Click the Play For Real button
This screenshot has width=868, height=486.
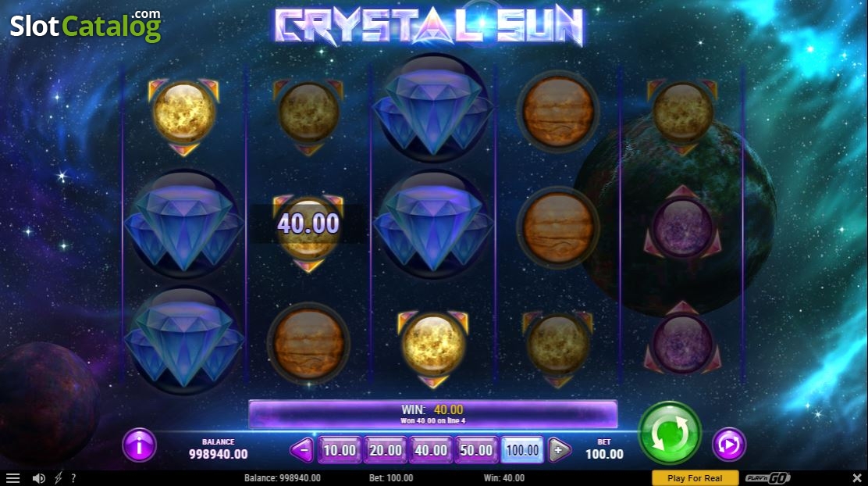click(695, 477)
